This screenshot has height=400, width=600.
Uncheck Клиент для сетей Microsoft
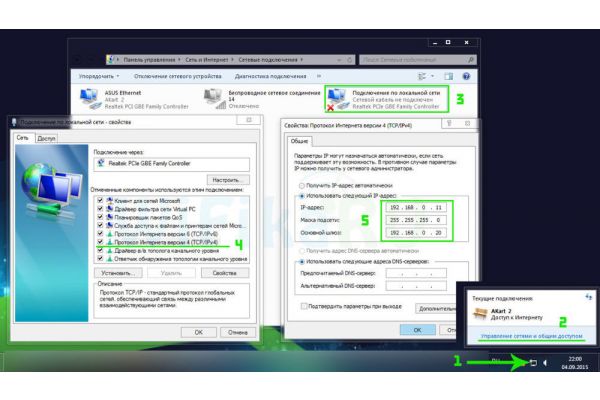[100, 200]
